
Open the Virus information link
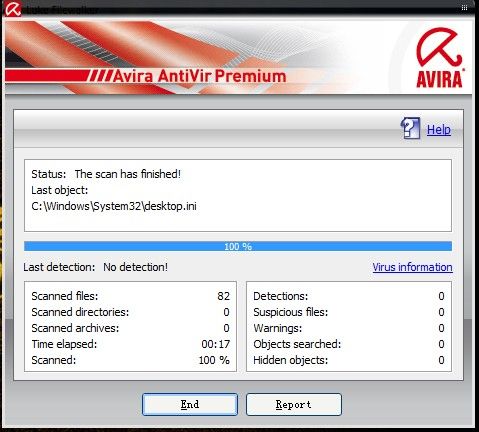pyautogui.click(x=412, y=267)
